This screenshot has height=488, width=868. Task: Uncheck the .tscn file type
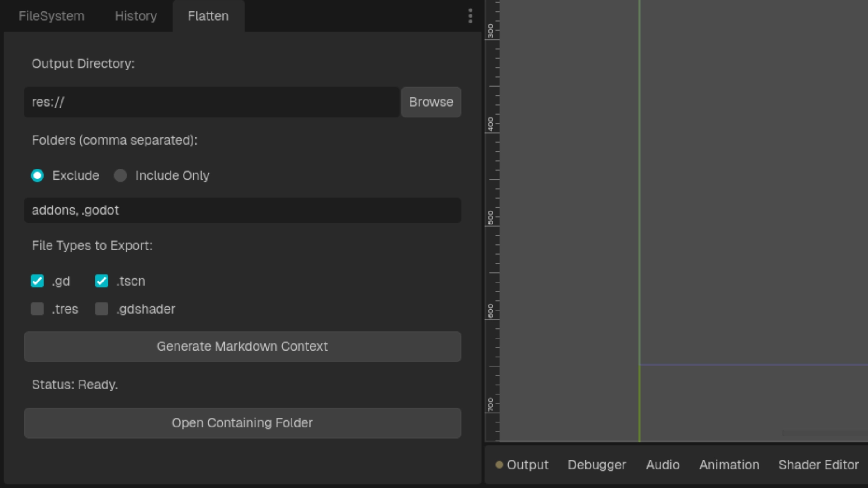[x=101, y=281]
